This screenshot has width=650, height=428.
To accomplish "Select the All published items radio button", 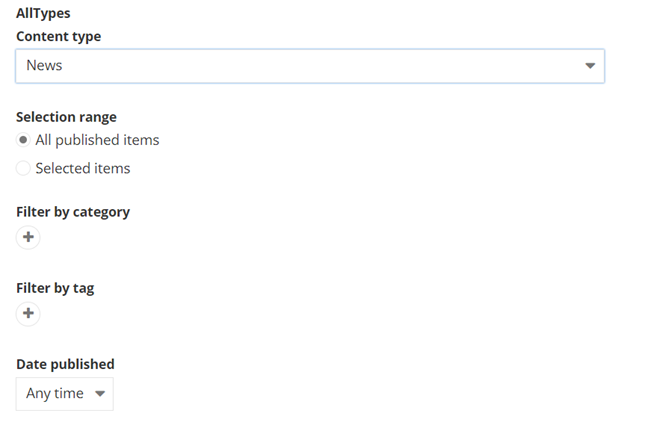I will click(23, 140).
